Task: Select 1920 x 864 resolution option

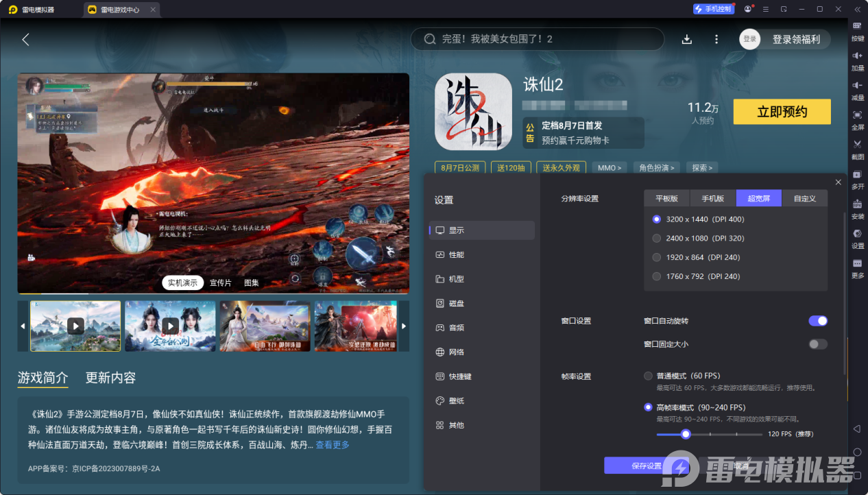Action: click(696, 257)
